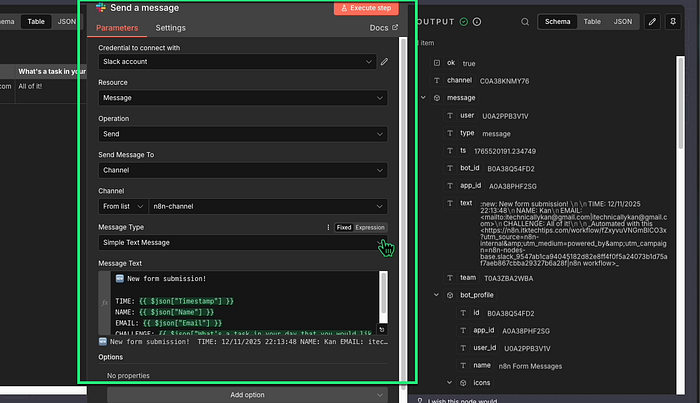Click inside the Message Text editor
The image size is (700, 403).
pyautogui.click(x=244, y=303)
